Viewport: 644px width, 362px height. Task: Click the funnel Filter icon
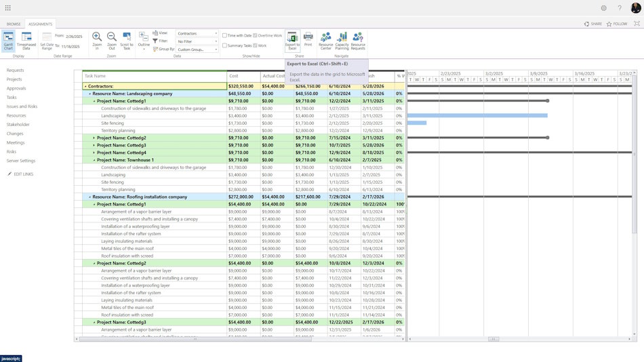(155, 41)
